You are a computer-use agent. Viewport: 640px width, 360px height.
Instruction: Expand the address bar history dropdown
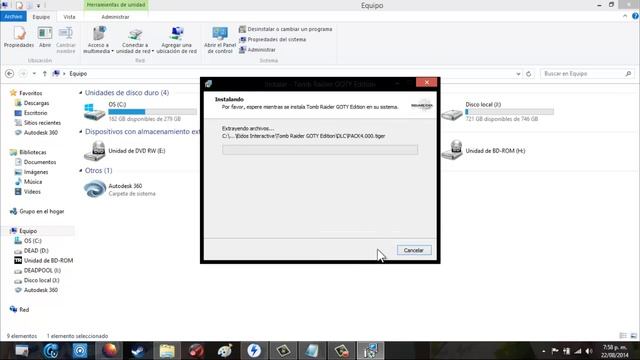(518, 74)
